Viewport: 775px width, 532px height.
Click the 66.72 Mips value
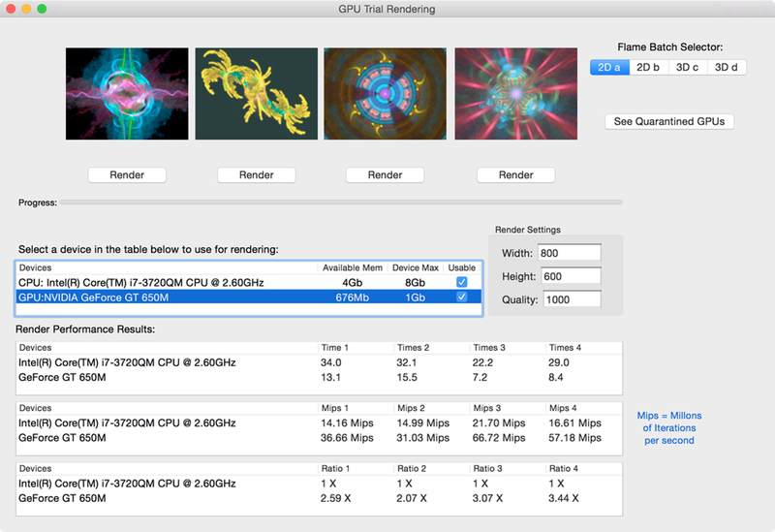(499, 438)
